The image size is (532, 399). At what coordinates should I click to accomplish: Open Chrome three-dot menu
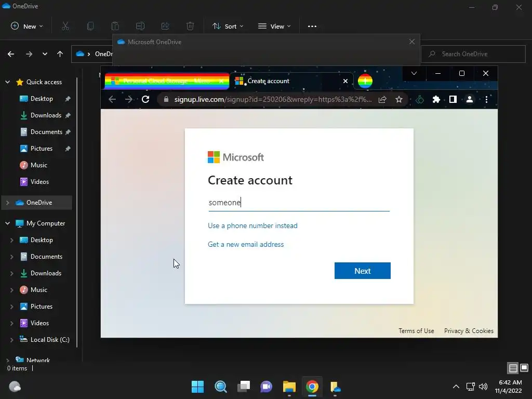click(x=486, y=99)
